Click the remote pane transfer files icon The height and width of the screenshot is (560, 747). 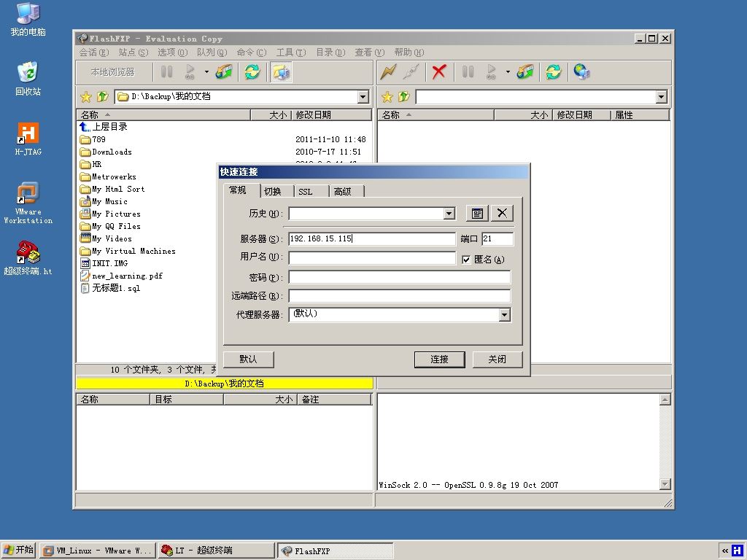coord(525,72)
